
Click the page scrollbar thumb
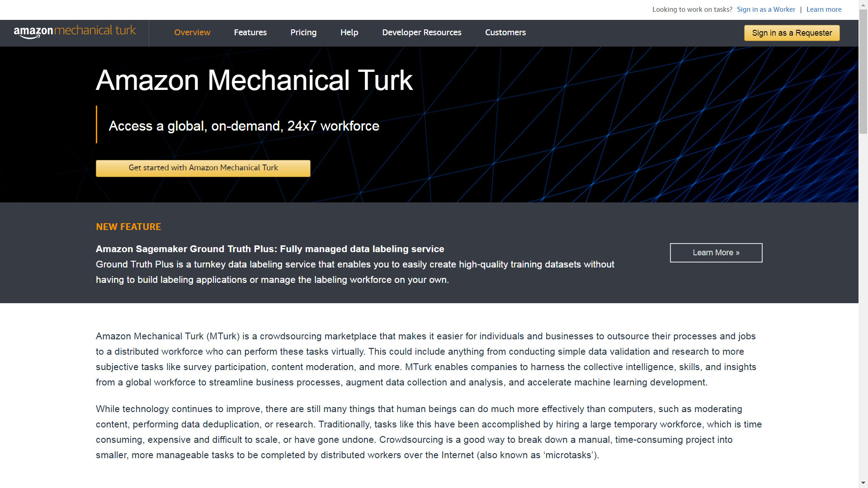coord(863,72)
